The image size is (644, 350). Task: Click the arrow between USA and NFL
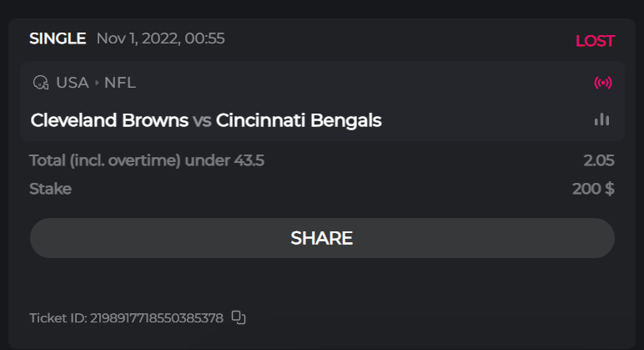point(97,83)
